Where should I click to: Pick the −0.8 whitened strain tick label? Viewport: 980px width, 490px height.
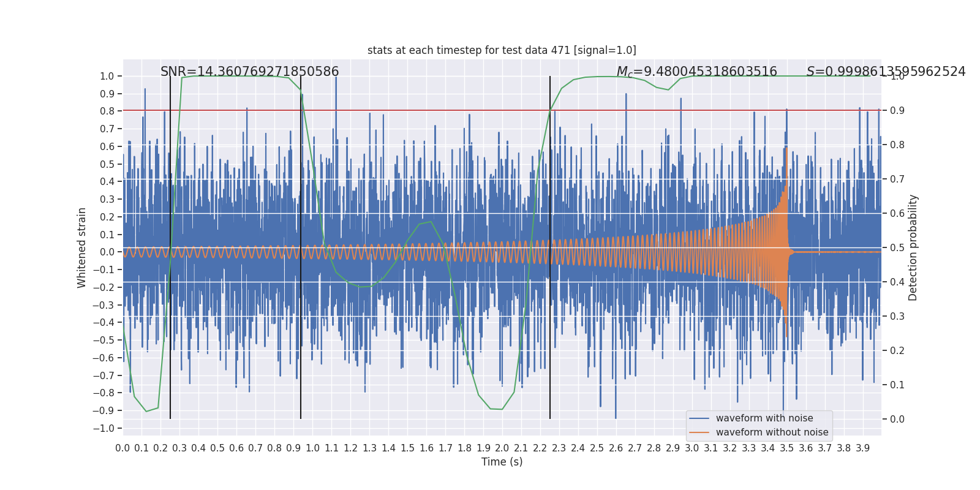pyautogui.click(x=104, y=393)
